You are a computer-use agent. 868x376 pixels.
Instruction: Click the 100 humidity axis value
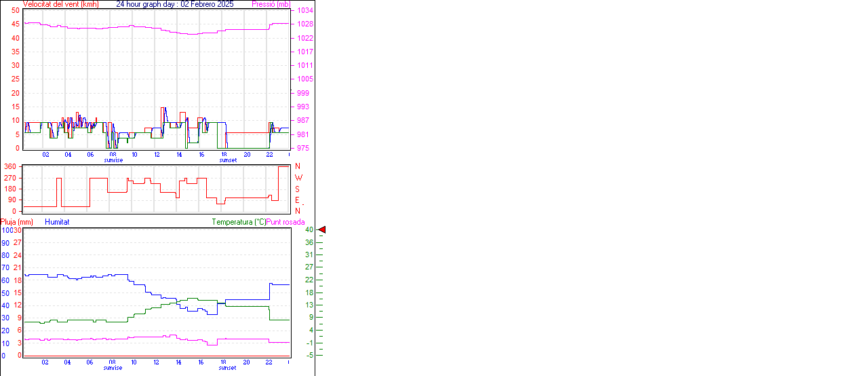6,230
